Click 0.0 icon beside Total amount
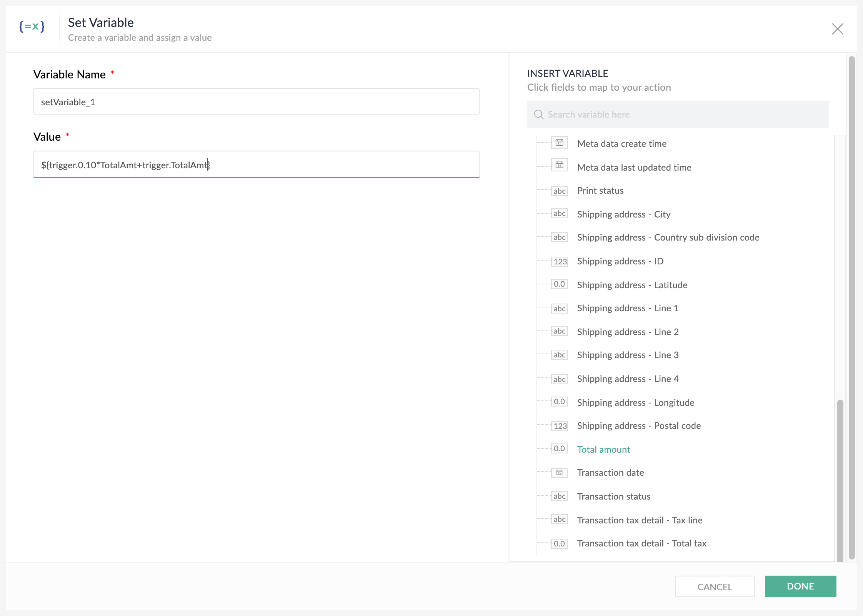Screen dimensions: 863x616 560,449
